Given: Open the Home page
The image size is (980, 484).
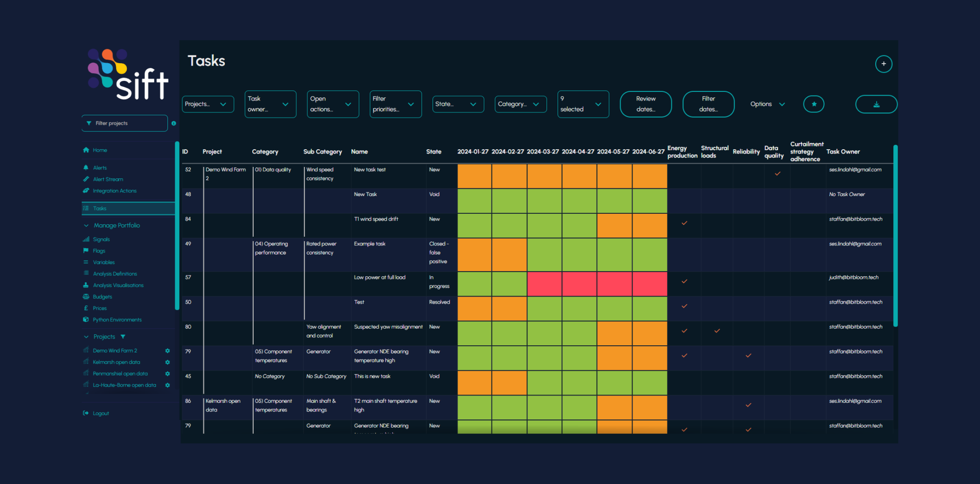Looking at the screenshot, I should coord(100,150).
